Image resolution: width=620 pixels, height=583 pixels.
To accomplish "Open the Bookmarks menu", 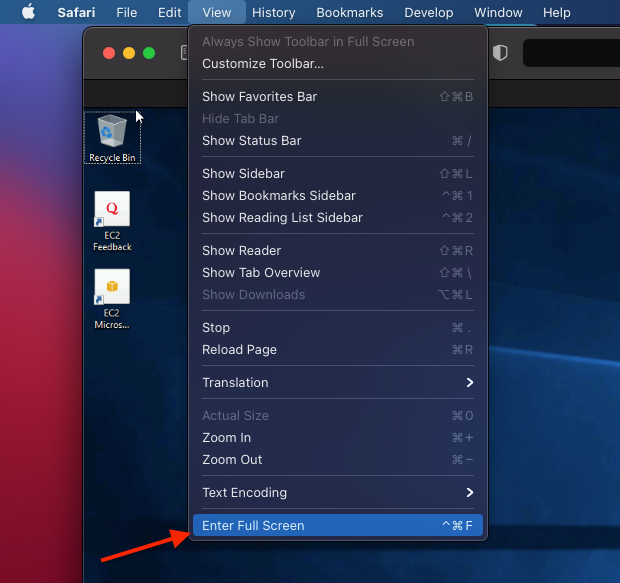I will tap(350, 12).
